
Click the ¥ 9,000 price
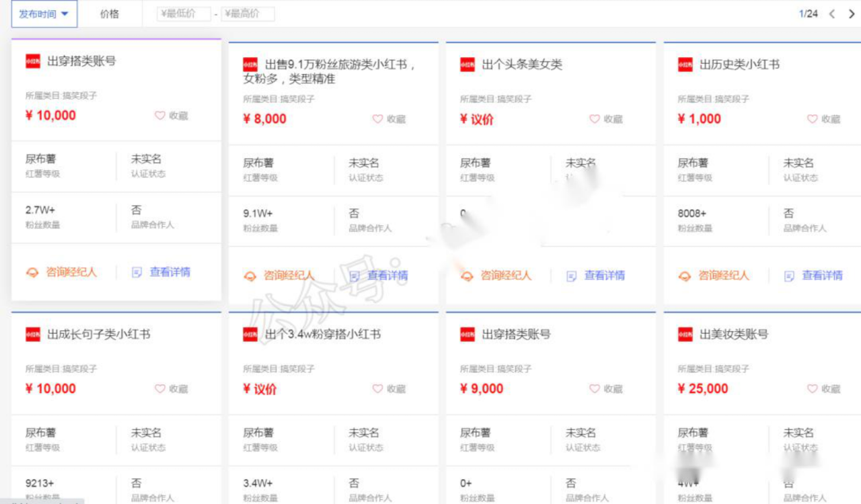point(482,388)
